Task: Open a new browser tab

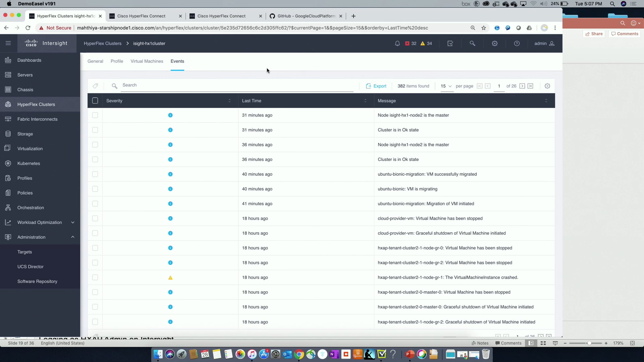Action: tap(353, 16)
